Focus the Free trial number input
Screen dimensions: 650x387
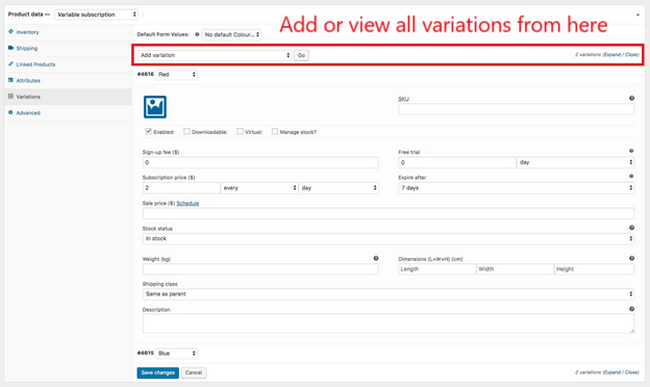coord(457,162)
